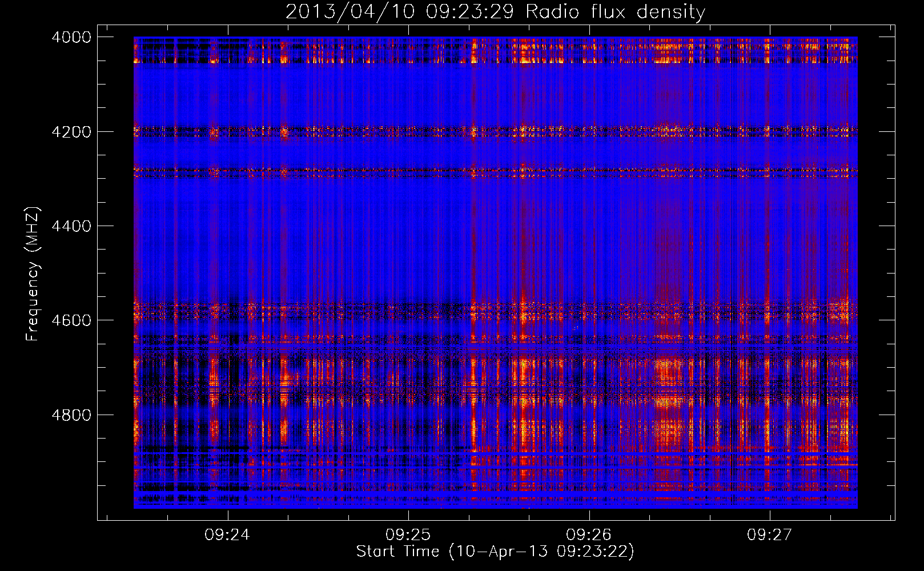This screenshot has width=924, height=571.
Task: Click the '4200' frequency axis label
Action: pos(71,132)
